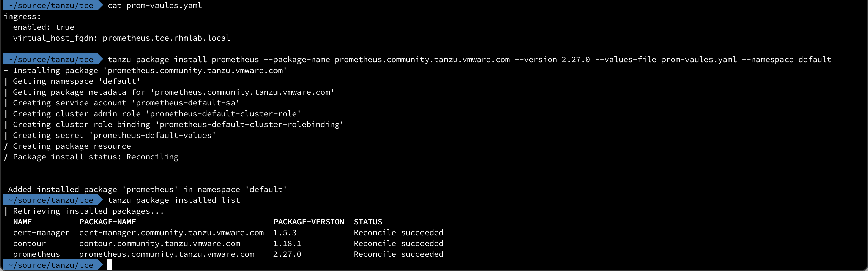Click the 'tanzu package install prometheus' command
This screenshot has height=271, width=868.
[x=183, y=60]
